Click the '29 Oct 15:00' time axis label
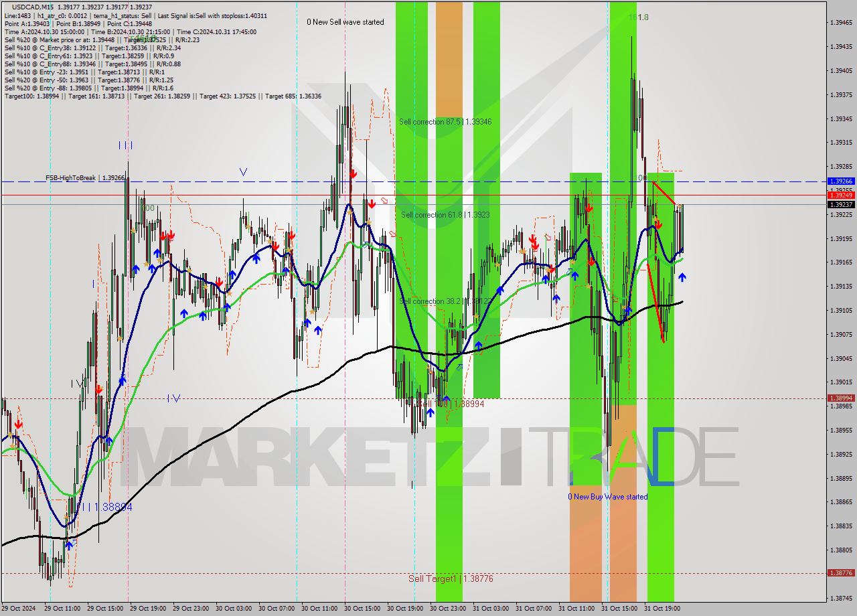Image resolution: width=857 pixels, height=616 pixels. coord(105,609)
